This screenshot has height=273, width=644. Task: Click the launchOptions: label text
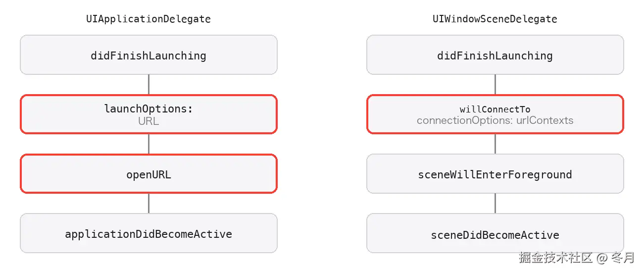click(x=149, y=109)
